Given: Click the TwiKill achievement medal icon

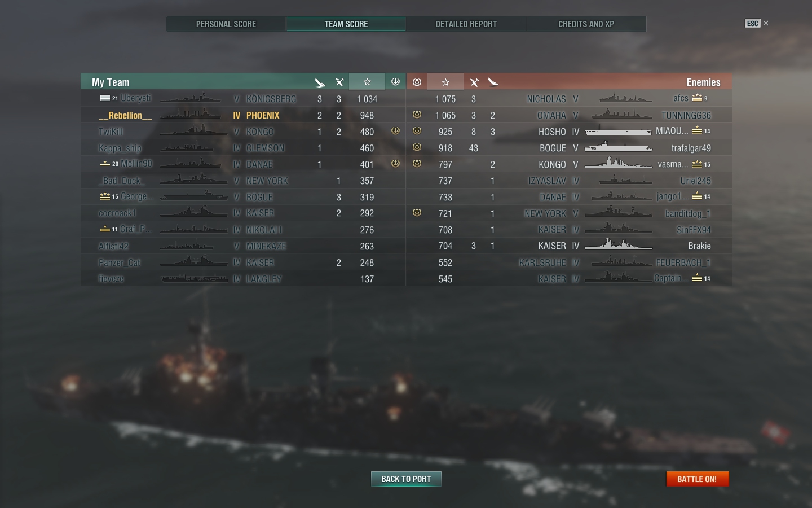Looking at the screenshot, I should [395, 131].
